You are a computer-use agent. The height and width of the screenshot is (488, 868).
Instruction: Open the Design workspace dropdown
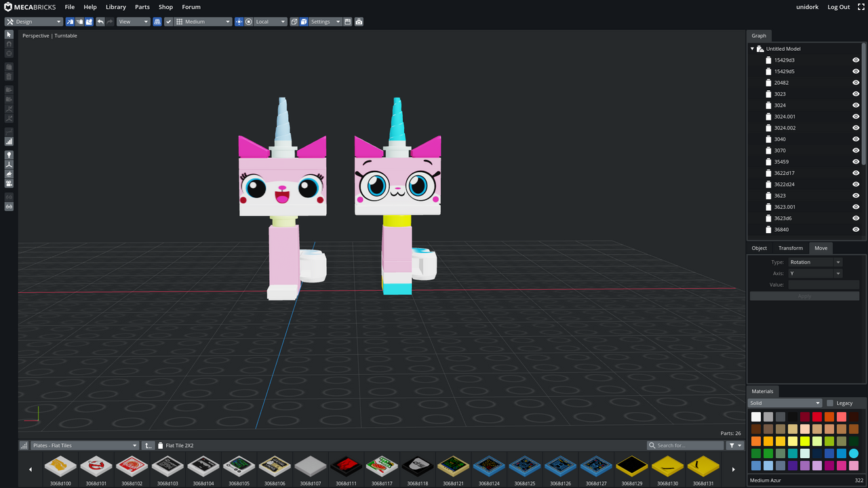(x=34, y=22)
